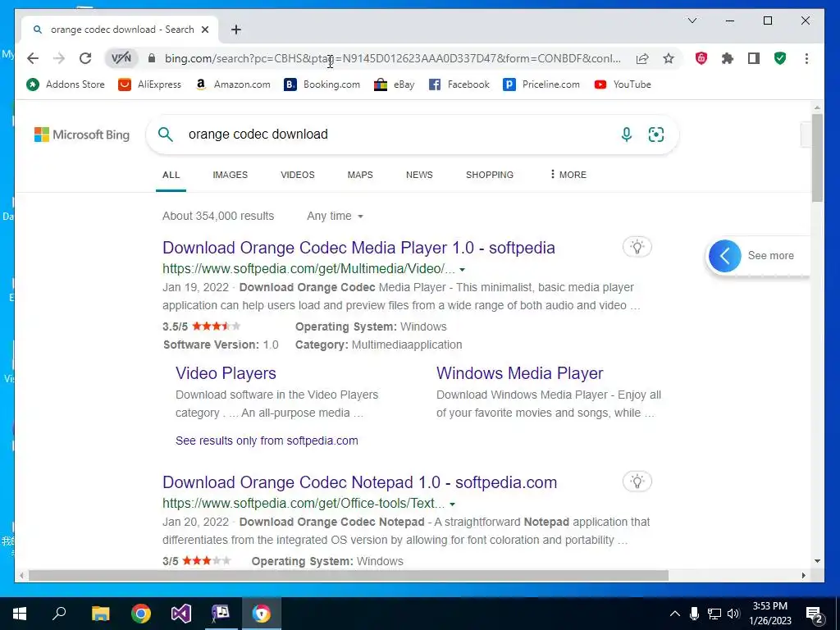Expand the tab search chevron
This screenshot has height=630, width=840.
692,21
